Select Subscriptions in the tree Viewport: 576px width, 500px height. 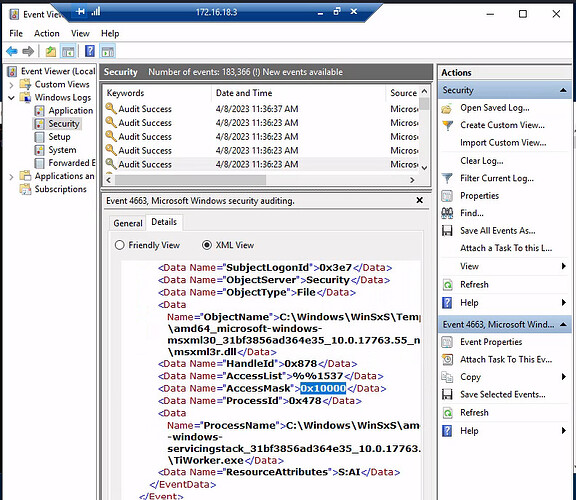click(60, 189)
